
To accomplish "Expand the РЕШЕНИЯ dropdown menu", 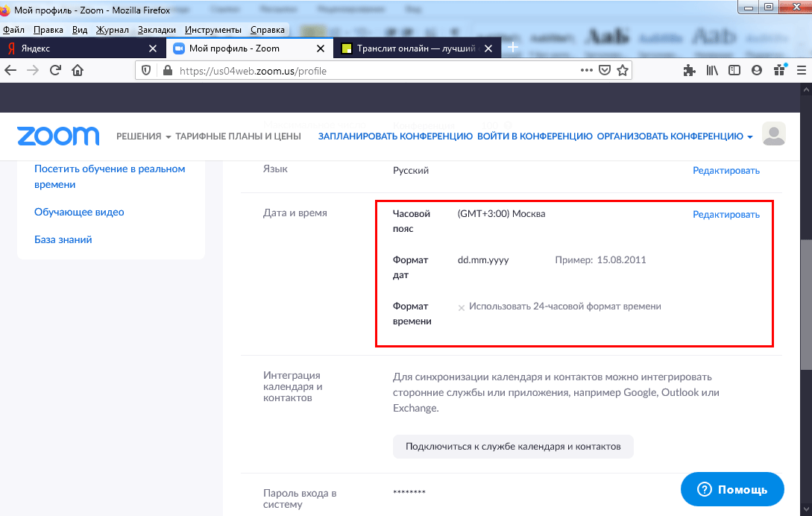I will click(142, 136).
